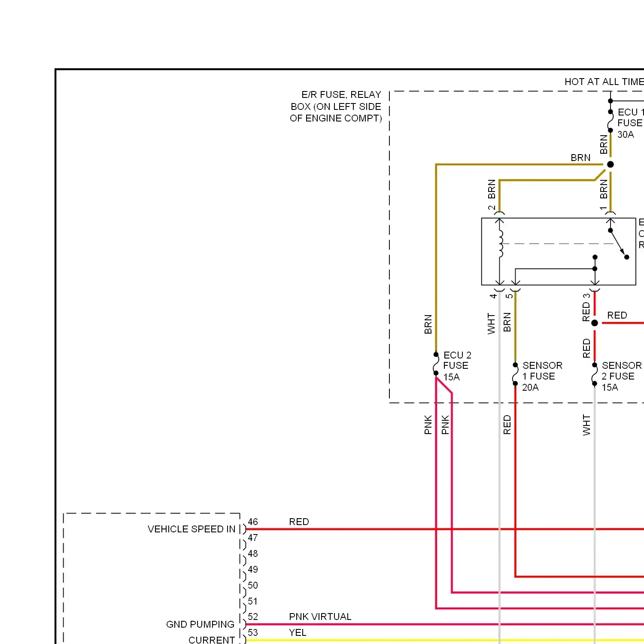Select relay terminal number 1
The height and width of the screenshot is (644, 644).
tap(603, 208)
